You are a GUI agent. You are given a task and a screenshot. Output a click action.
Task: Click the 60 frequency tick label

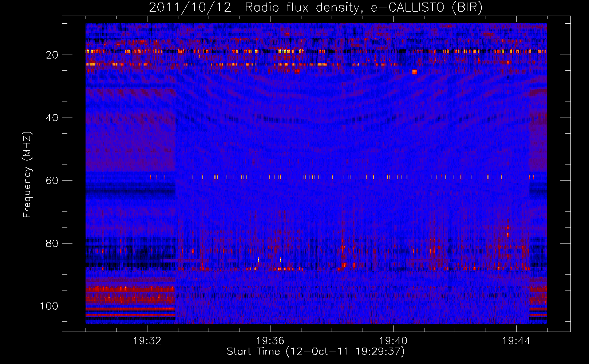pyautogui.click(x=52, y=181)
